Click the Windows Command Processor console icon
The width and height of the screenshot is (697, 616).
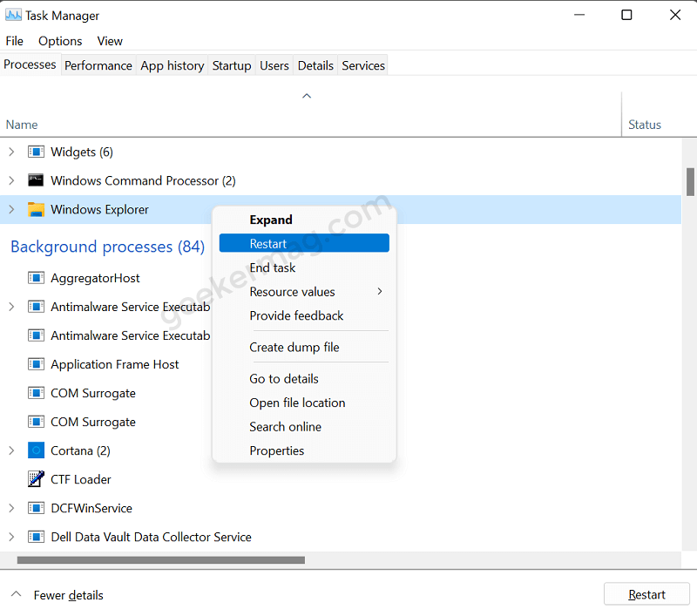tap(36, 180)
